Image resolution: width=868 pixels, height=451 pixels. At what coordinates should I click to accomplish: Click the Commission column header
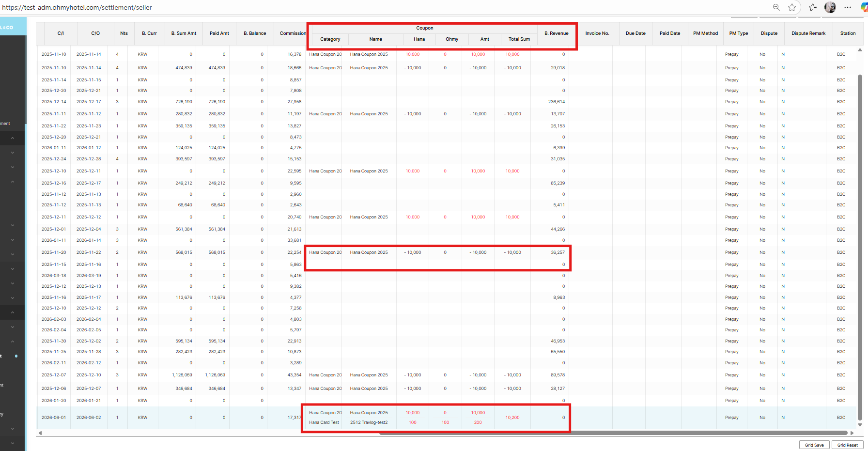pos(293,33)
